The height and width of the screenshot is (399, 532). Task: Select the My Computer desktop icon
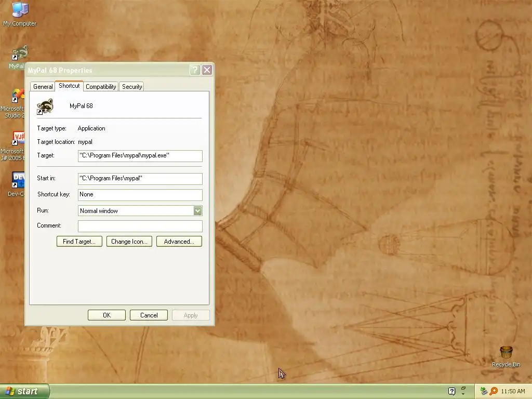[x=20, y=14]
